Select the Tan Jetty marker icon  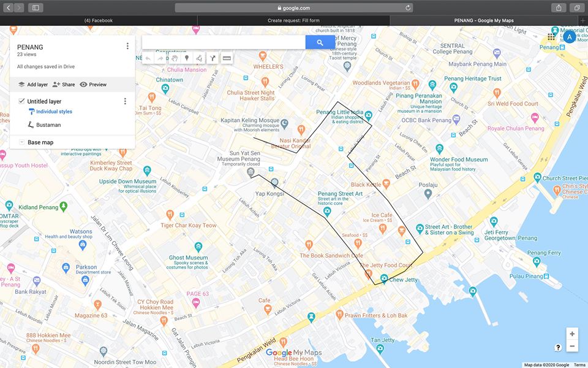(380, 349)
